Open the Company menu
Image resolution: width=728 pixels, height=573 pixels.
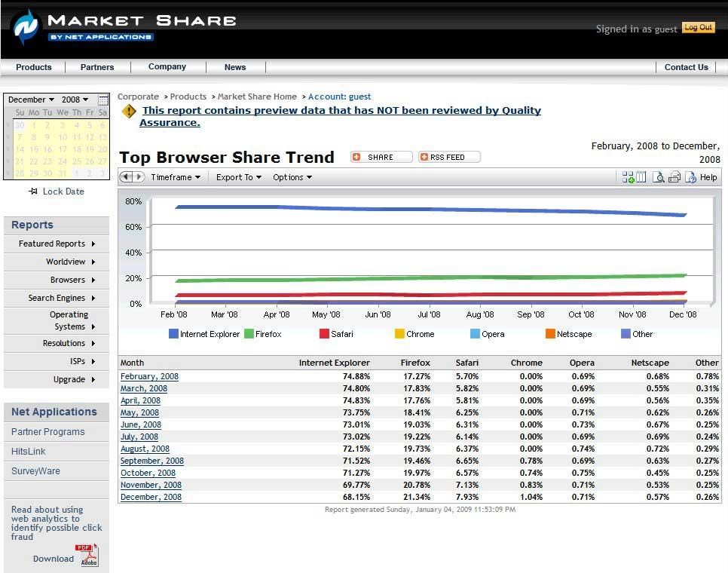(167, 67)
